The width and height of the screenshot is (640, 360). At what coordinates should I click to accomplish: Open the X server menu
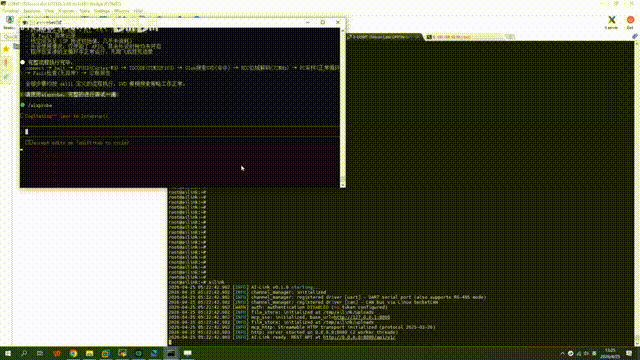66,11
